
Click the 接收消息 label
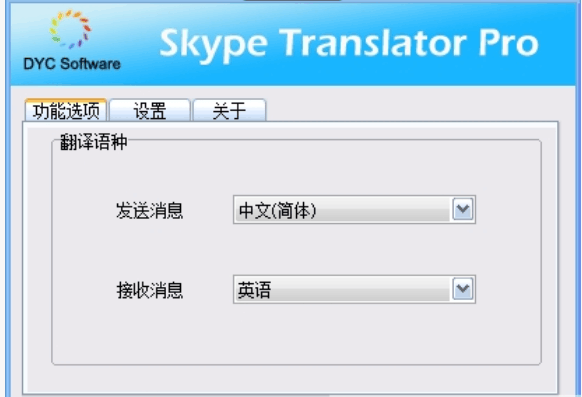pyautogui.click(x=150, y=290)
